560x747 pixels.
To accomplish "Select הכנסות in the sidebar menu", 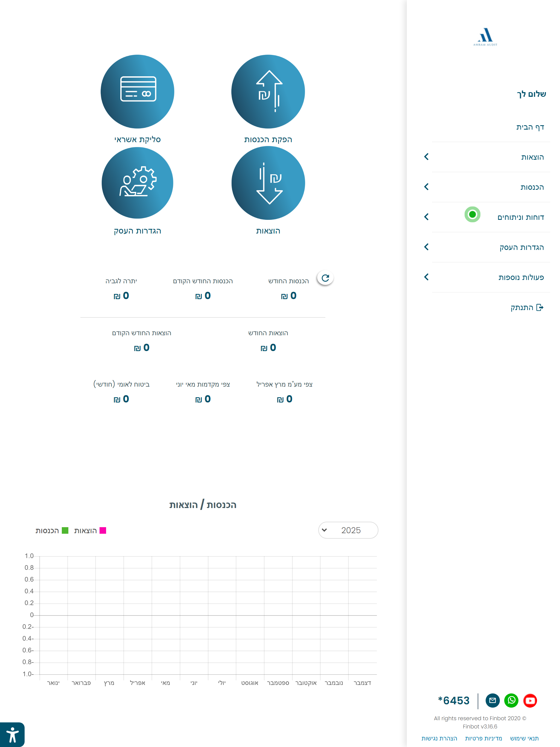I will [x=532, y=187].
